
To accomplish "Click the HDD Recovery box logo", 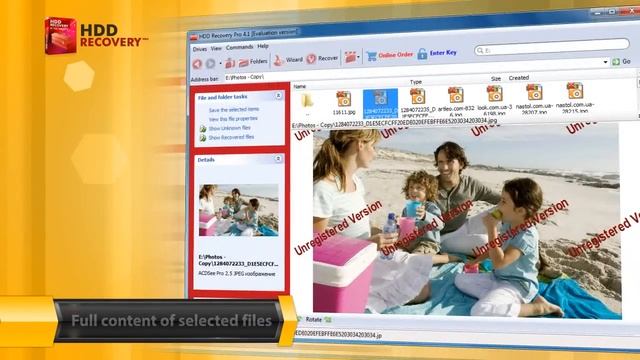I will point(61,36).
